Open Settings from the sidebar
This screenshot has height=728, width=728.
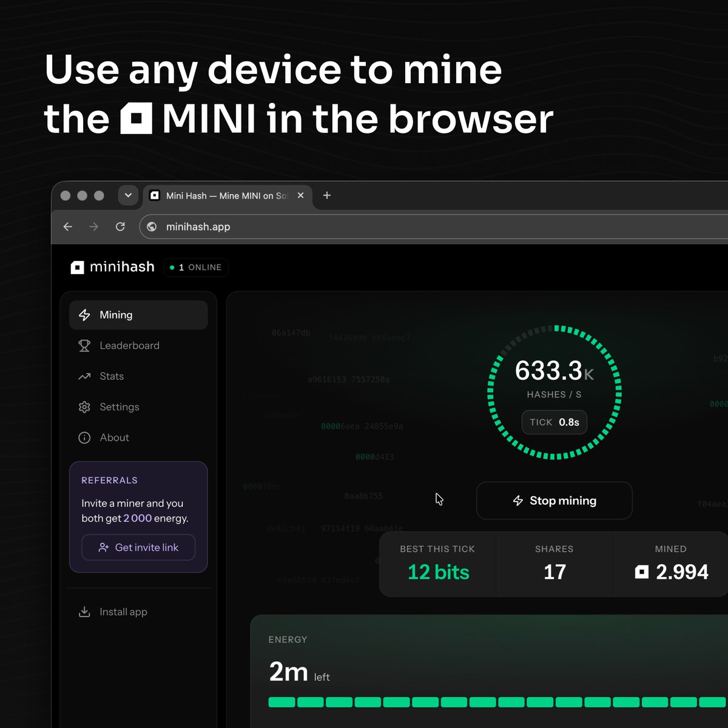138,407
